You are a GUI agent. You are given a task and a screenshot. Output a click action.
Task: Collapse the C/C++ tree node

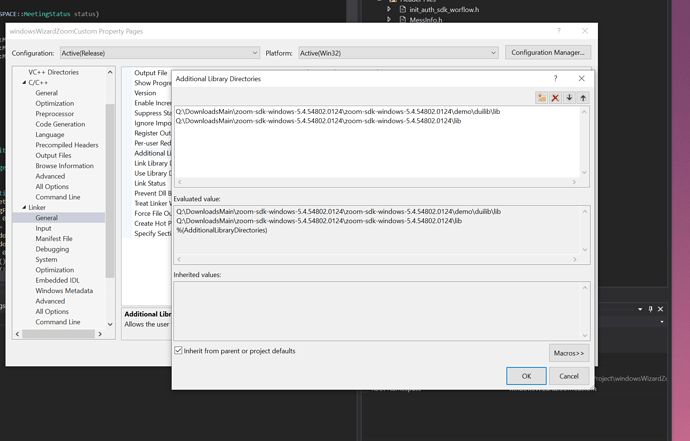(x=24, y=82)
